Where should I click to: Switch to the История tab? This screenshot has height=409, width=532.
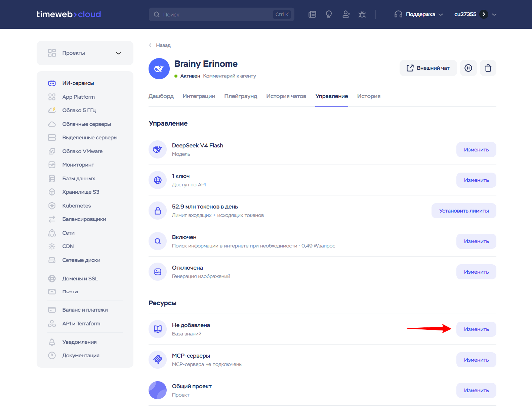tap(369, 96)
